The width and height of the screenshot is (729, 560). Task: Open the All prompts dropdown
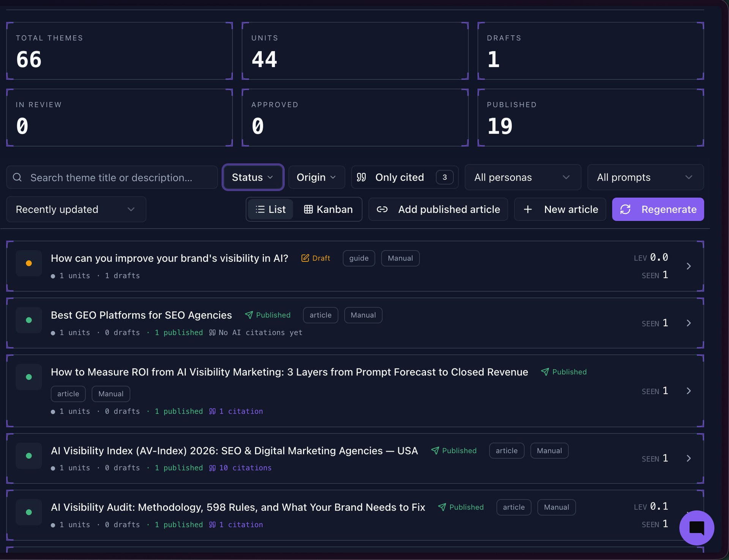click(645, 177)
